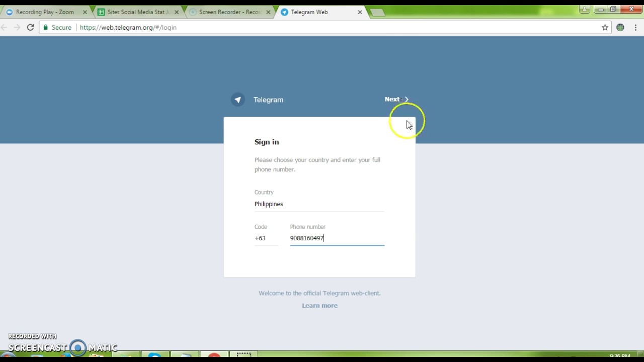
Task: Close the Sites Social Media Stat tab
Action: (x=177, y=12)
